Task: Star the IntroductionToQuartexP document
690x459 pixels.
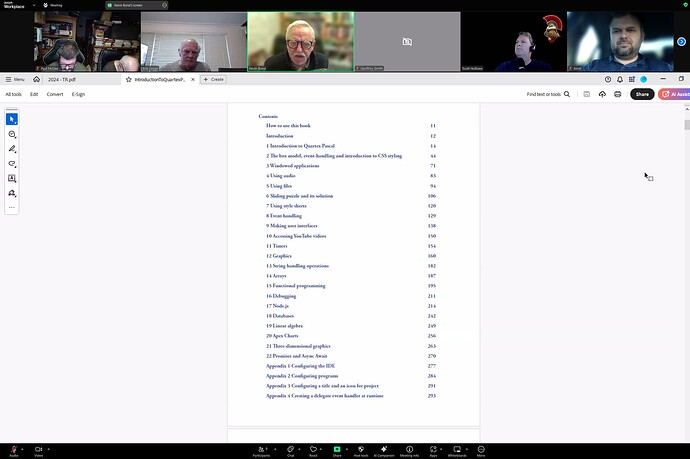Action: click(128, 80)
